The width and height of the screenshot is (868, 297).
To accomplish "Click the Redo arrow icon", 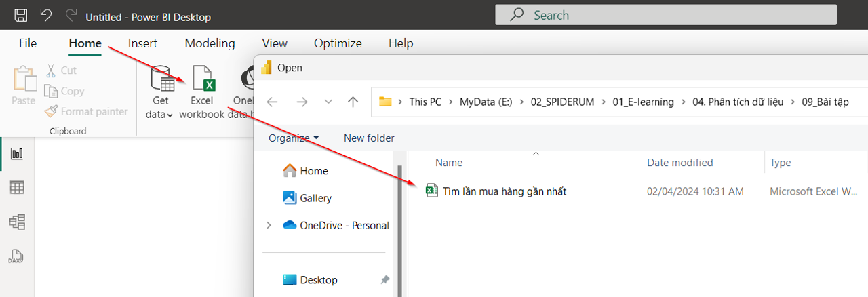I will 71,15.
